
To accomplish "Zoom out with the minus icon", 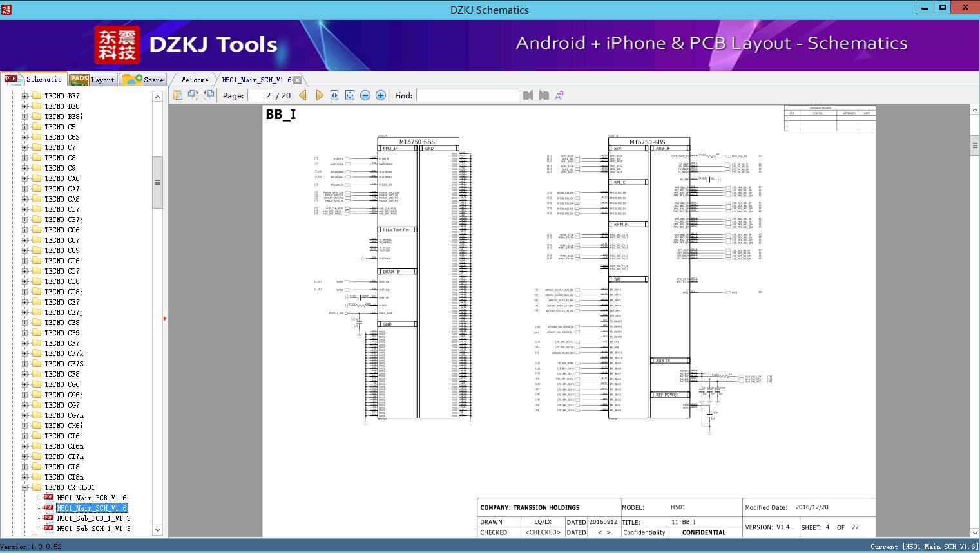I will [365, 95].
